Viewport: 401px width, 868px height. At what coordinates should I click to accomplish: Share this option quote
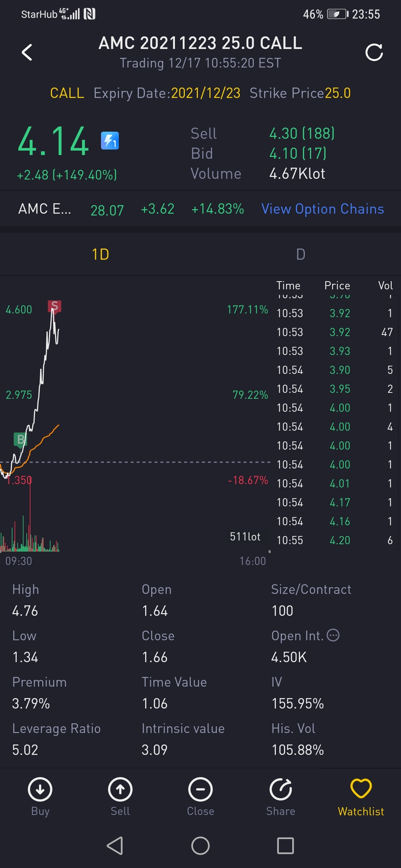281,789
